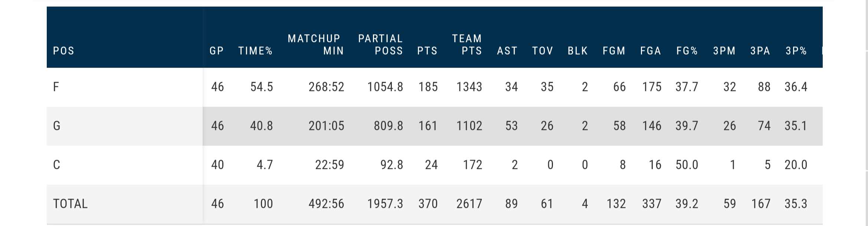
Task: Sort by MATCHUP MIN column
Action: (x=315, y=45)
